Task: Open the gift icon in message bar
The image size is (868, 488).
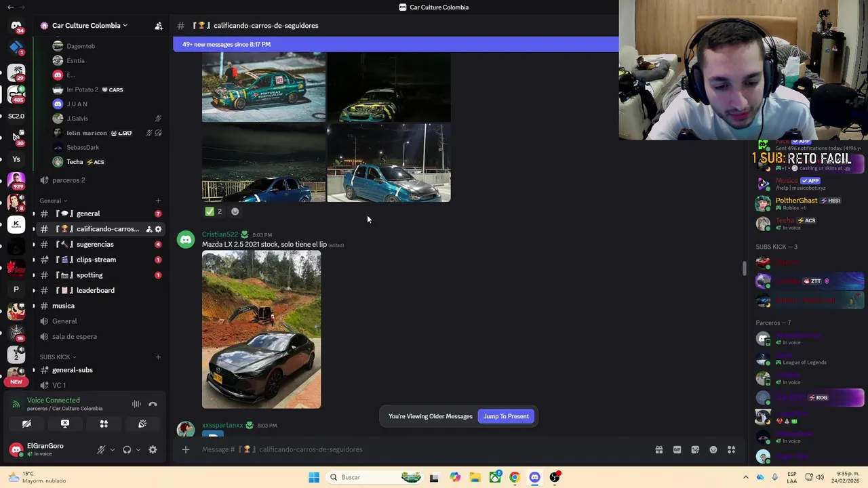Action: [658, 449]
